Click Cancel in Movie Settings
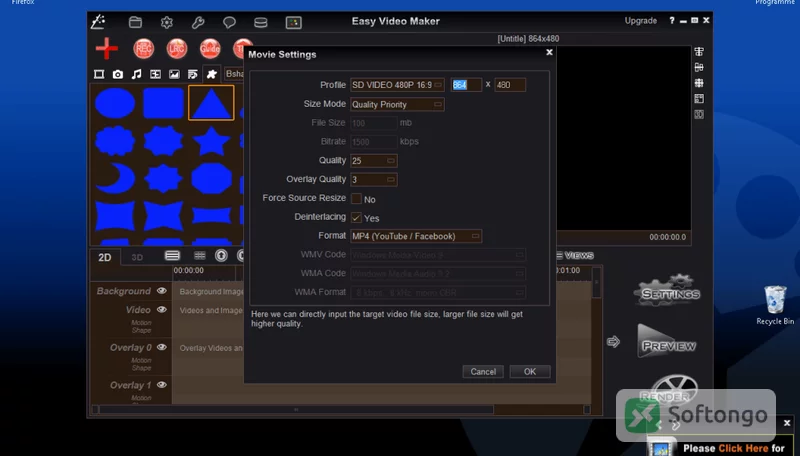The width and height of the screenshot is (800, 456). tap(483, 372)
